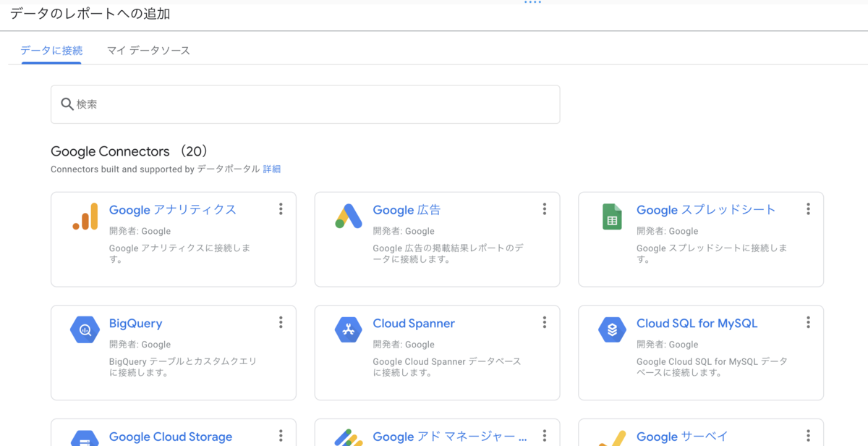Screen dimensions: 868x446
Task: Select the Cloud SQL for MySQL title
Action: pyautogui.click(x=697, y=324)
